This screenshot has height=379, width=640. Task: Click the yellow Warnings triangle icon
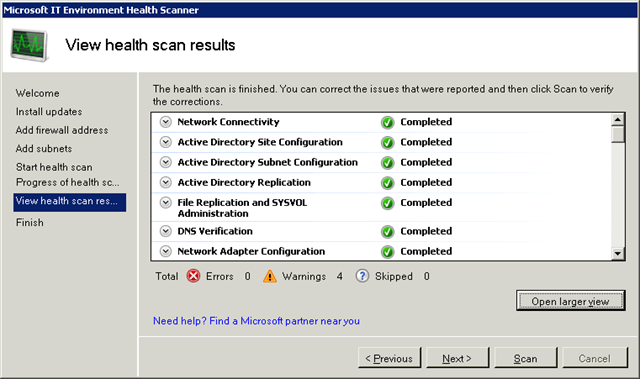(269, 276)
